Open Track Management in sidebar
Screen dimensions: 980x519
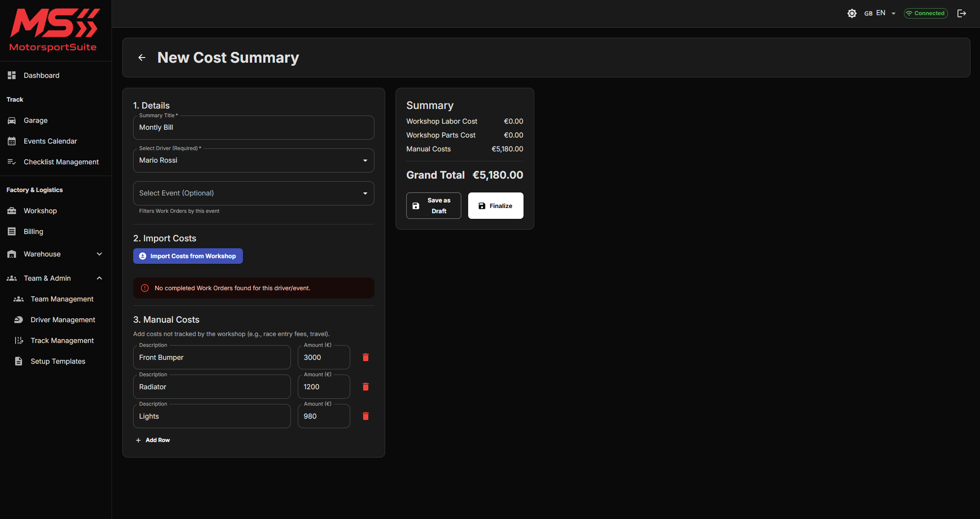tap(62, 340)
